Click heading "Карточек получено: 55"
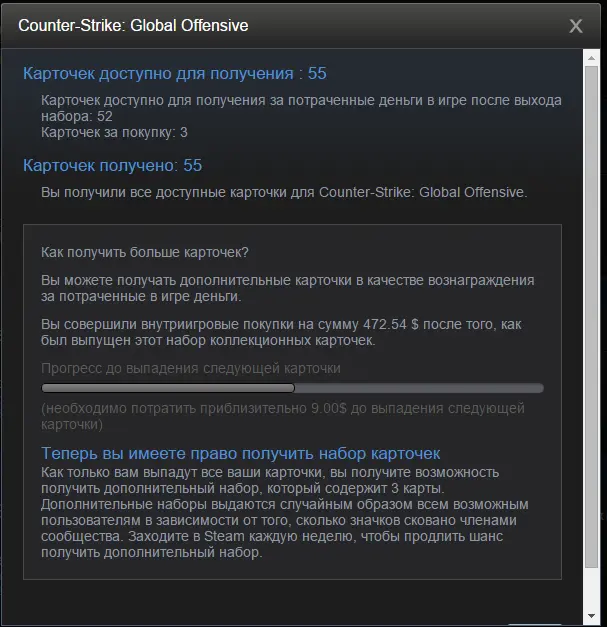The width and height of the screenshot is (607, 627). pyautogui.click(x=112, y=166)
